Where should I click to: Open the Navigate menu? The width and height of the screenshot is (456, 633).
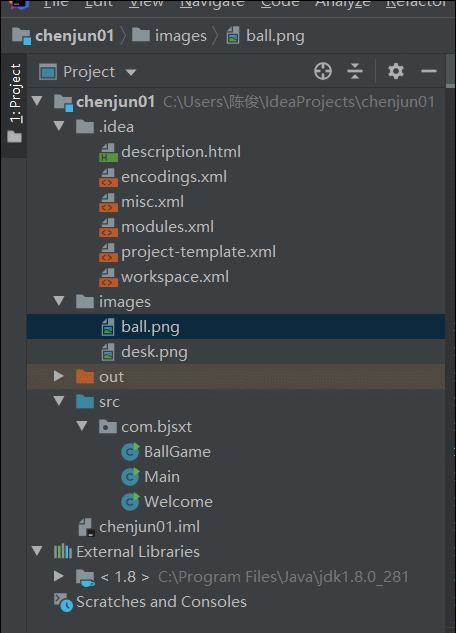(x=212, y=4)
